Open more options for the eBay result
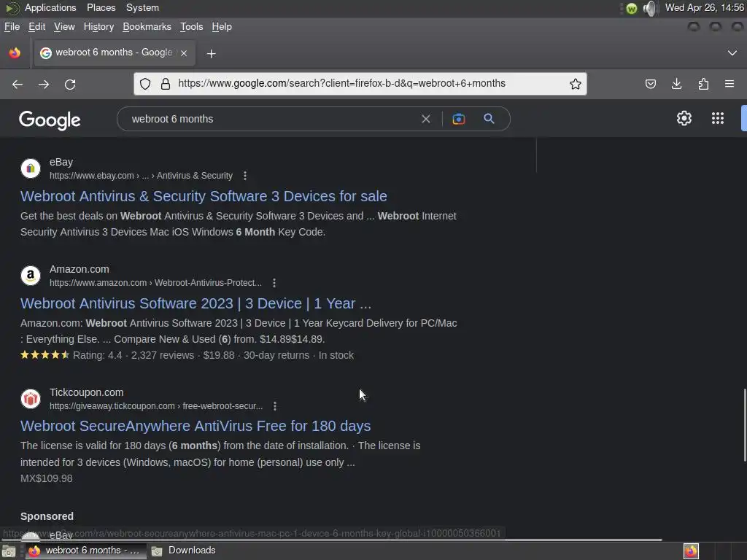This screenshot has height=560, width=747. click(245, 176)
